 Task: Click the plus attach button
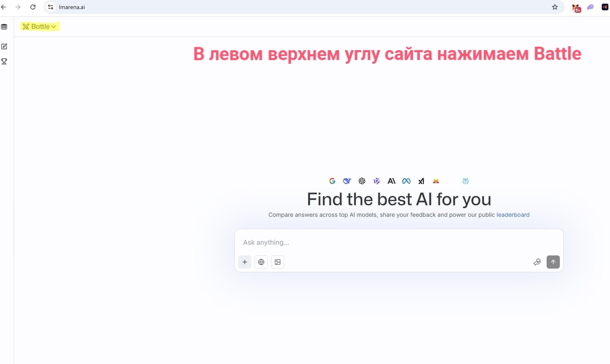click(x=245, y=262)
